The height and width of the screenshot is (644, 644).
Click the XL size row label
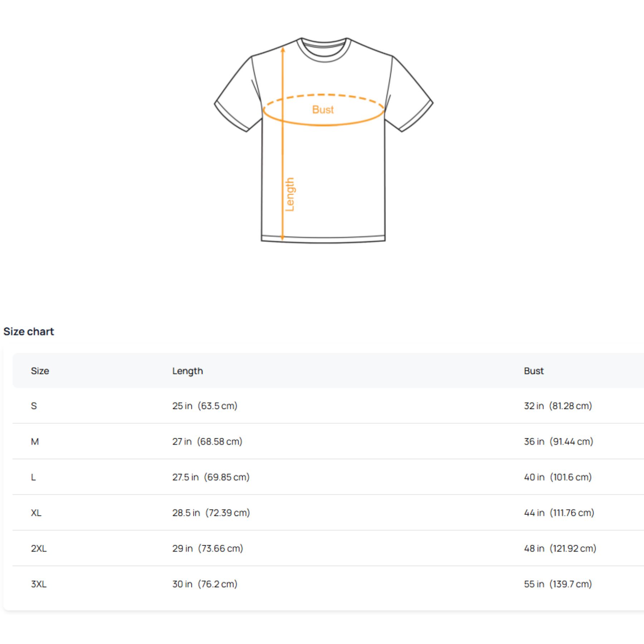coord(36,513)
